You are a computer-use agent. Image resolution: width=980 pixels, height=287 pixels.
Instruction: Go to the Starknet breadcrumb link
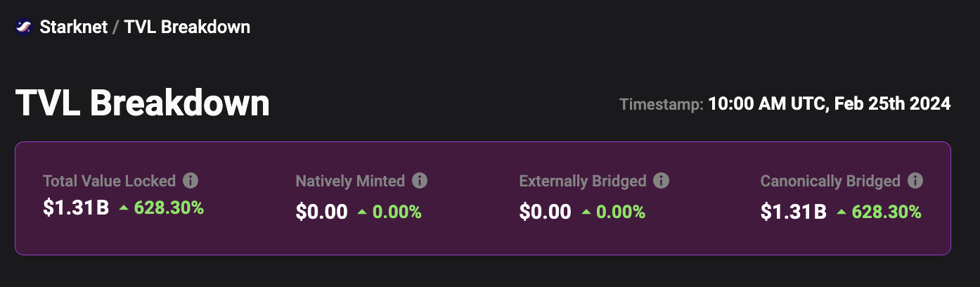74,27
